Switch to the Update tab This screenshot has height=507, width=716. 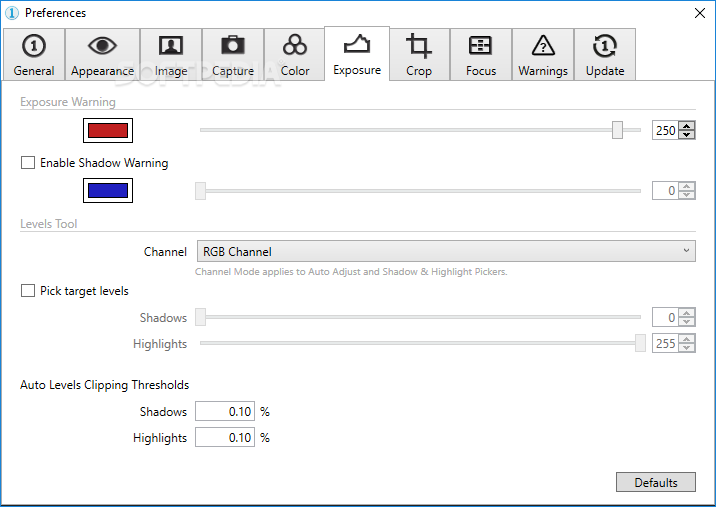[605, 55]
